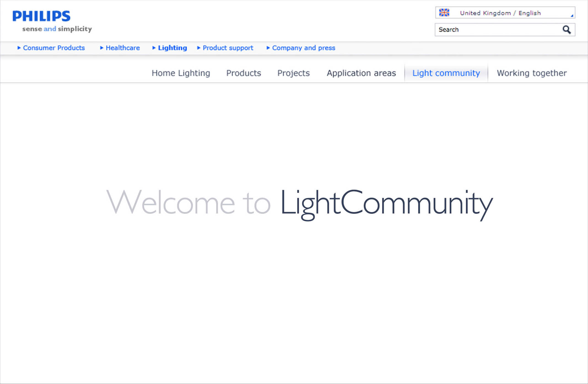Click the arrow beside Healthcare
The height and width of the screenshot is (384, 588).
[x=101, y=48]
